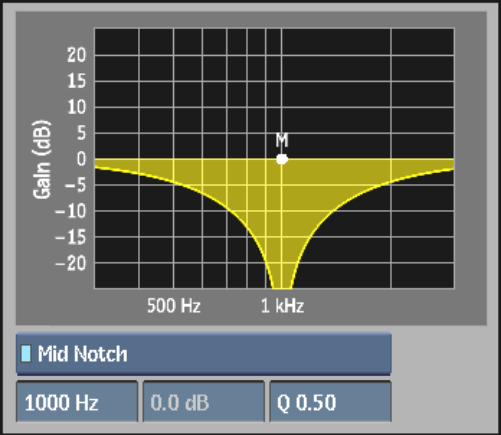Click the Q 0.50 field
This screenshot has height=435, width=501.
pos(330,402)
